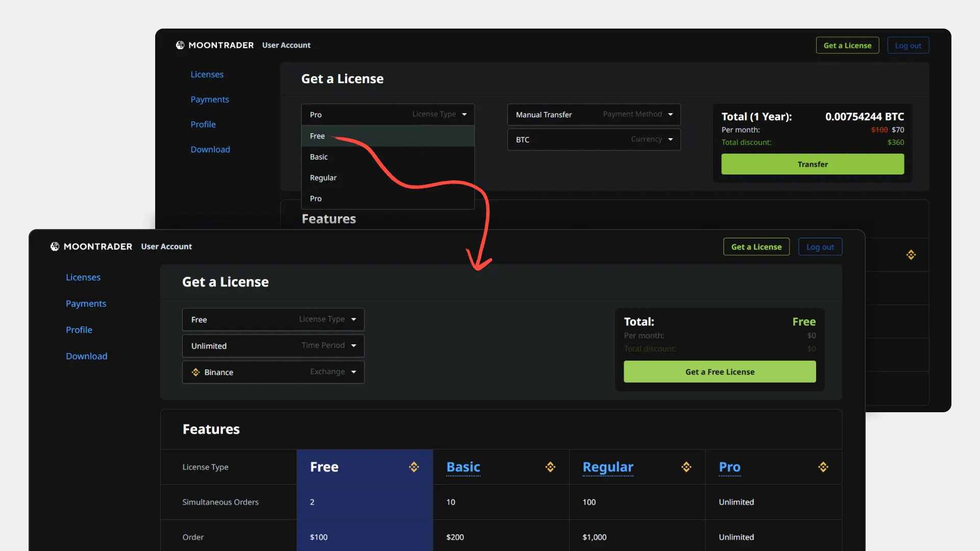Click Binance icon in Regular column header

(x=687, y=467)
